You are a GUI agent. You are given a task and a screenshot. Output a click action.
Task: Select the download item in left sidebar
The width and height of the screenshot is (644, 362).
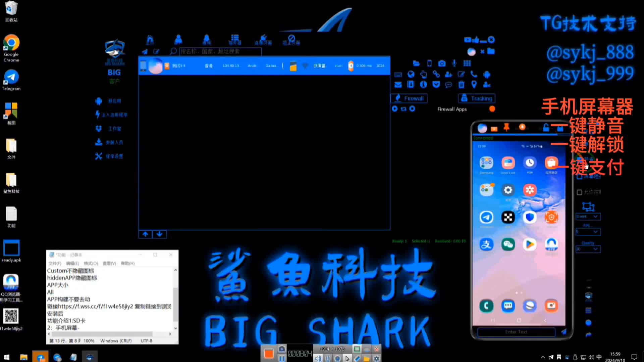pos(109,142)
